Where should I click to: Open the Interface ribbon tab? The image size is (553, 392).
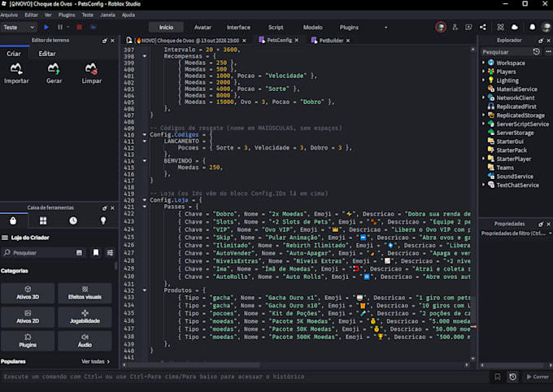[x=238, y=27]
